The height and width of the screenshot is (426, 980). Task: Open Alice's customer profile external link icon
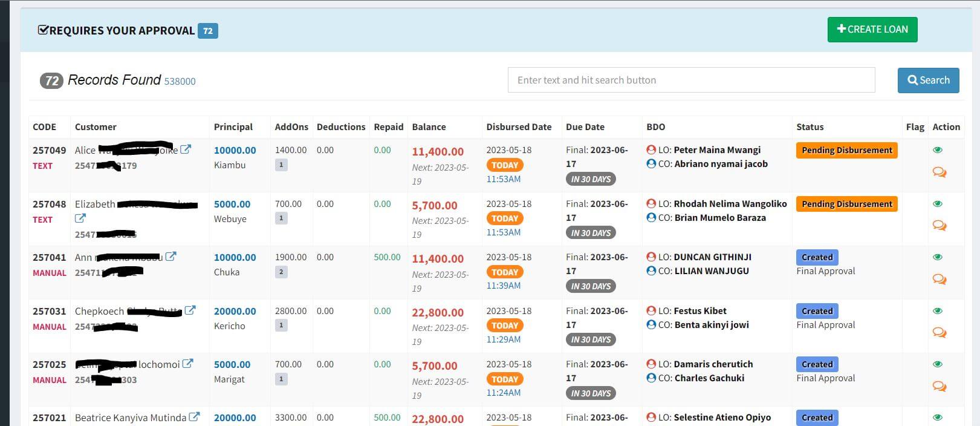(186, 149)
